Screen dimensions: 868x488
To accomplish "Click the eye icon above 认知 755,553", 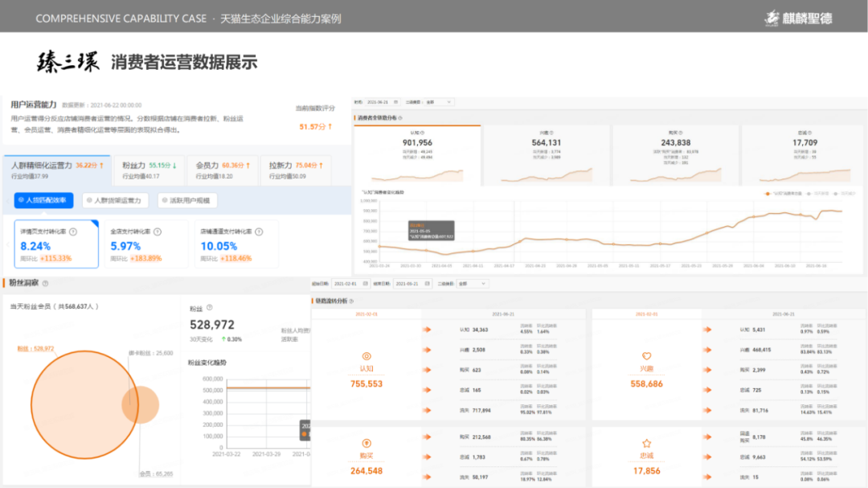I will click(366, 356).
